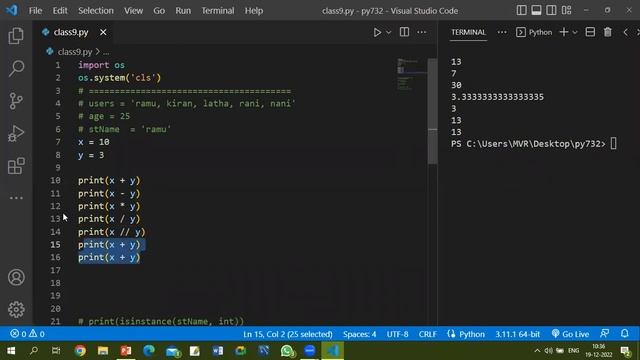
Task: Show more panel views ellipsis beside TERMINAL
Action: point(502,32)
